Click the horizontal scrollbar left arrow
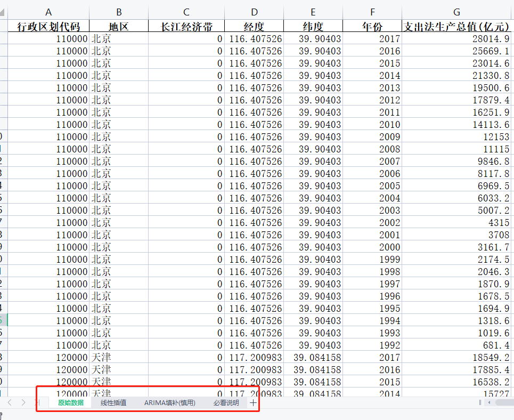 489,402
